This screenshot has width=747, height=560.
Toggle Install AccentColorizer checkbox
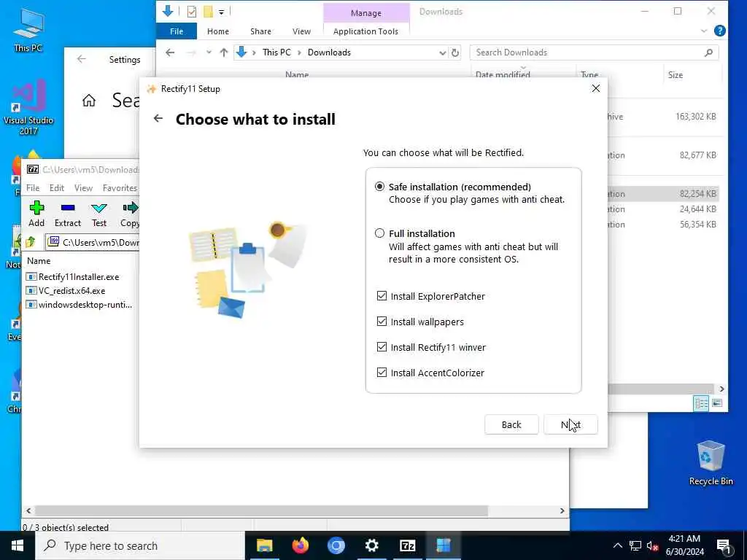coord(382,373)
